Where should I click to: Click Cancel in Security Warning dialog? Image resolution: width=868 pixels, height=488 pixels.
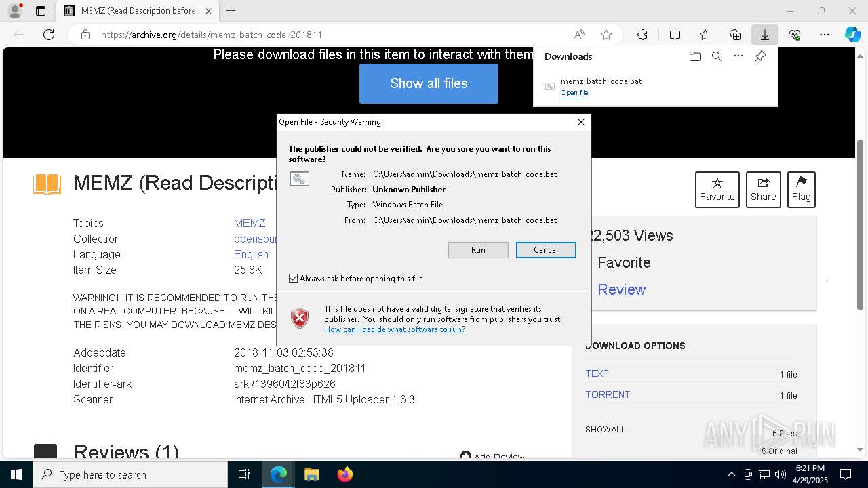point(546,250)
